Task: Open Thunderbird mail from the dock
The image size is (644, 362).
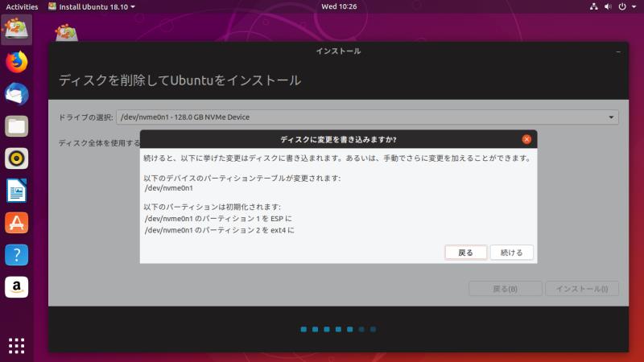Action: tap(16, 94)
